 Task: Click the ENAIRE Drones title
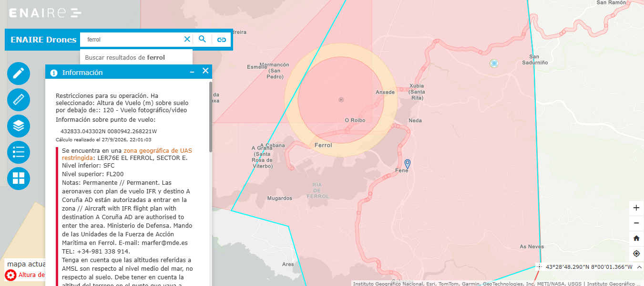coord(43,40)
